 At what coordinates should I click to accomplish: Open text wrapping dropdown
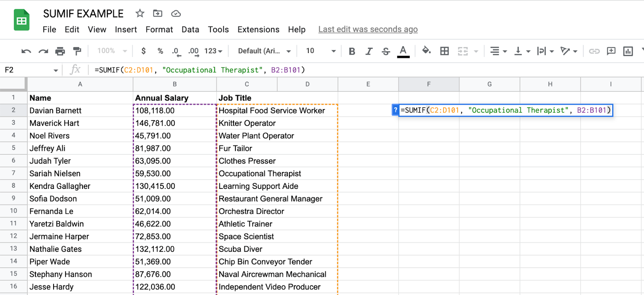coord(545,51)
